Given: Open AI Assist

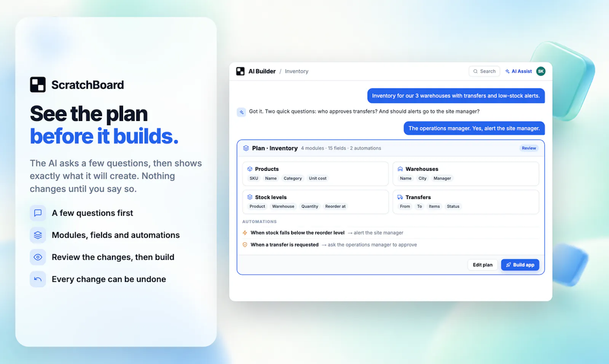Looking at the screenshot, I should point(518,71).
